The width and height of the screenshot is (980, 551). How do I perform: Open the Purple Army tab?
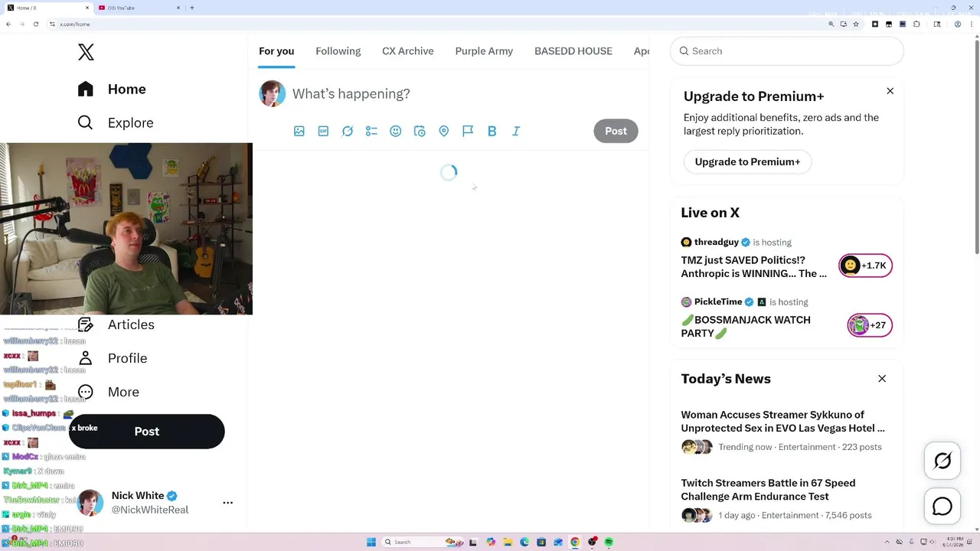pos(484,51)
